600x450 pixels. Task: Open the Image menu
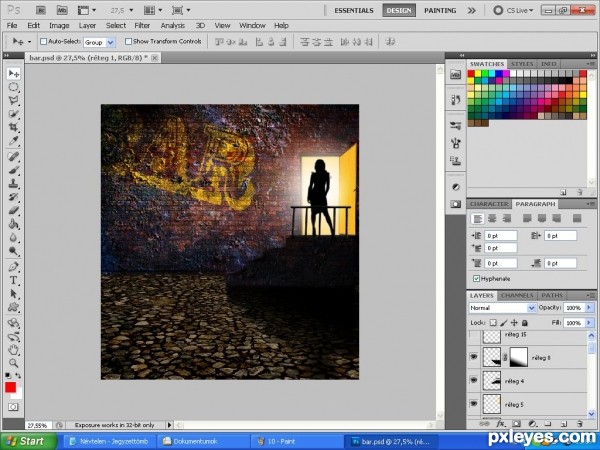pos(59,26)
